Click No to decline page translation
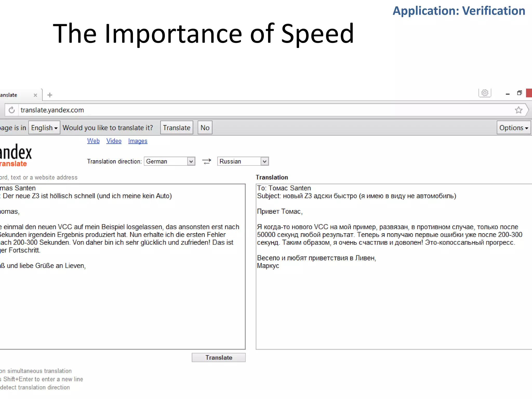The height and width of the screenshot is (399, 532). point(205,128)
